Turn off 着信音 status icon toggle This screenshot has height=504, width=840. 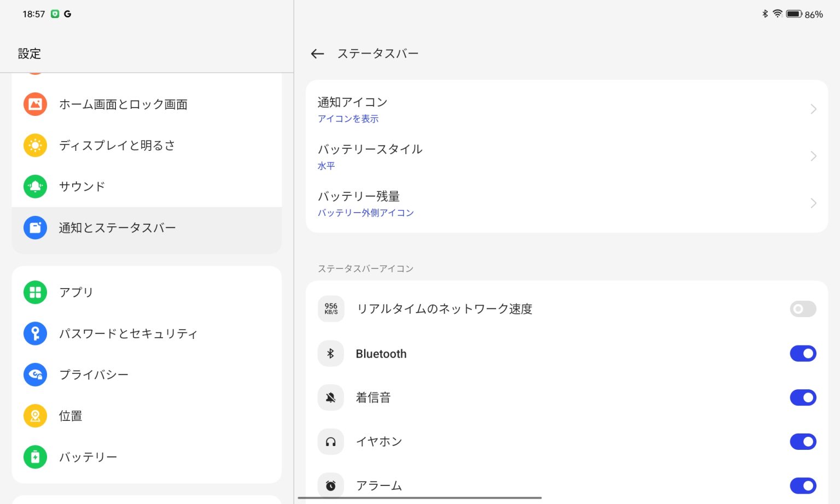coord(803,397)
